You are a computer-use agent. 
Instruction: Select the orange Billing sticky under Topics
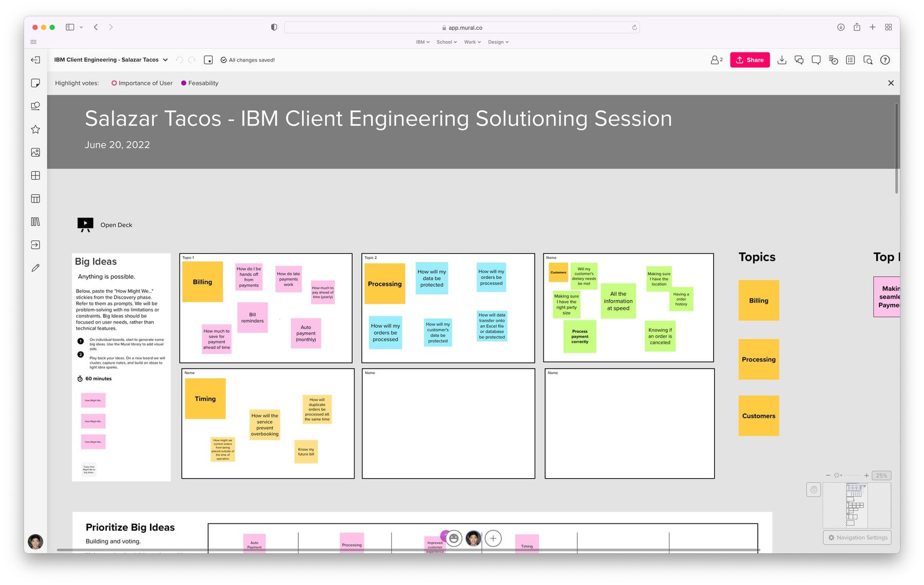pyautogui.click(x=759, y=300)
